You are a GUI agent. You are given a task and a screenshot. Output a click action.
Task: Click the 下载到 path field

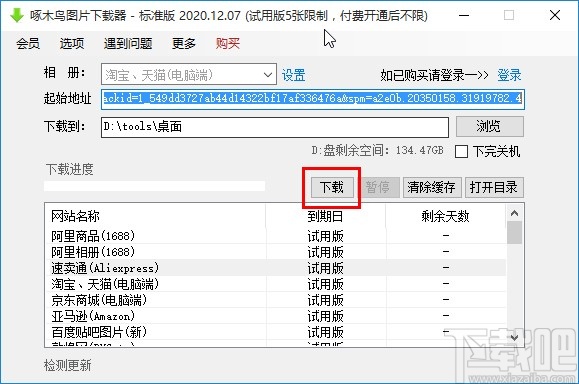pyautogui.click(x=275, y=127)
